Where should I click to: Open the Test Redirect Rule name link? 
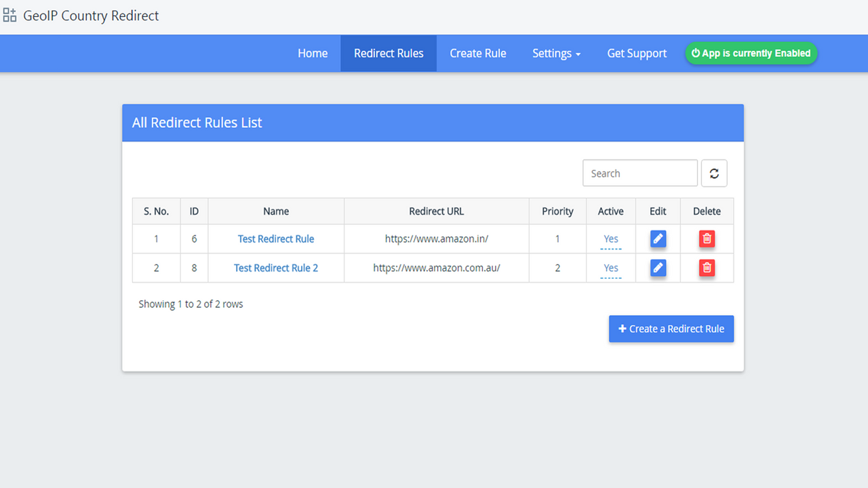point(276,239)
